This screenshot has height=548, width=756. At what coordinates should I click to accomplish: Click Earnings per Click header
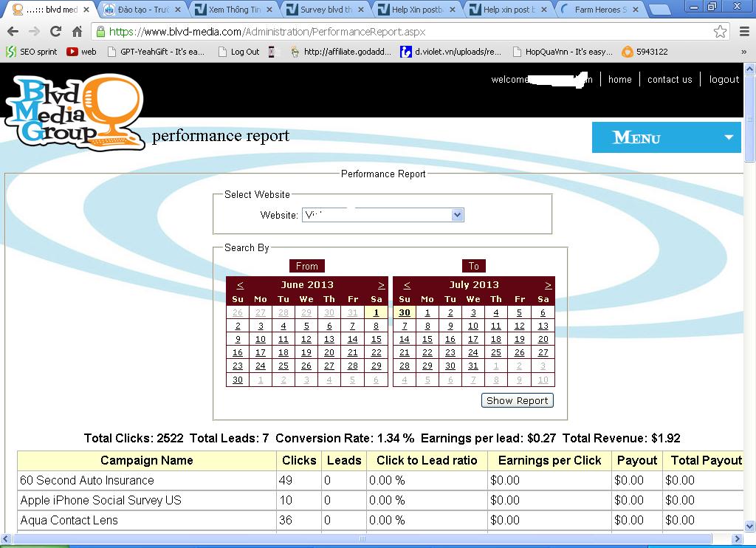(549, 460)
